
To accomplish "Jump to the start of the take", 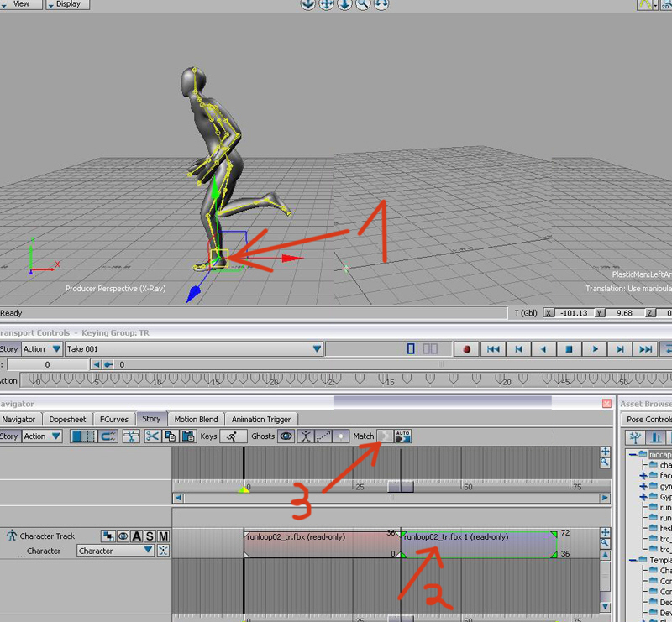I will coord(494,348).
